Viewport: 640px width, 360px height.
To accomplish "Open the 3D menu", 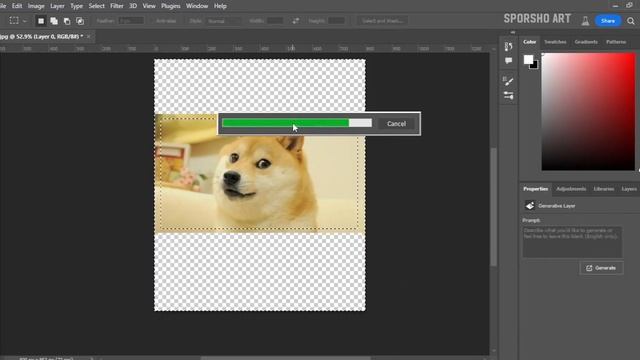I will pos(133,6).
